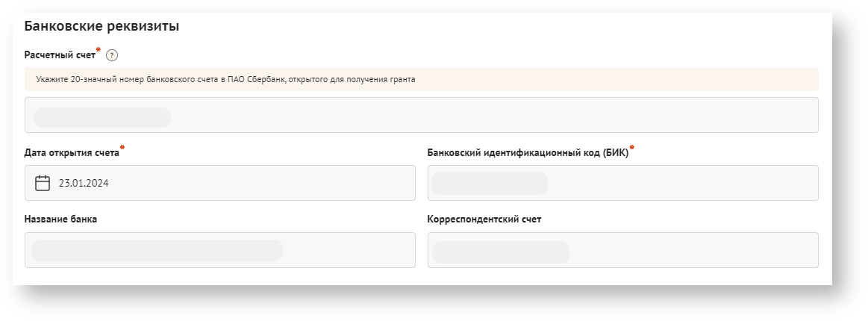
Task: Click the Банковский идентификационный код label
Action: (527, 153)
